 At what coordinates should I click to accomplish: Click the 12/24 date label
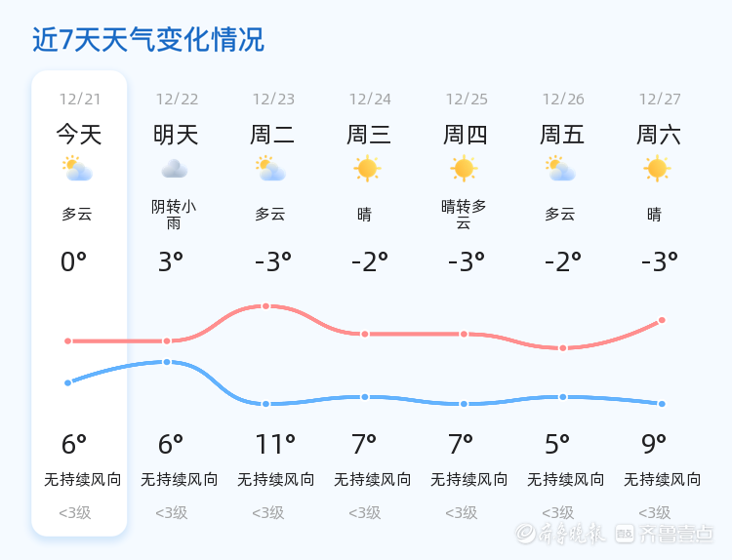click(370, 99)
